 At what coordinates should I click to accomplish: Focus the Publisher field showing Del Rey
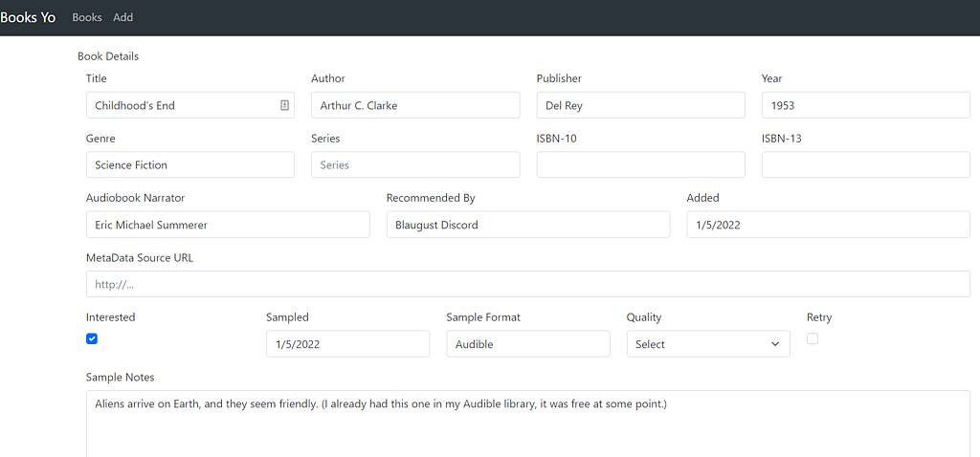[x=640, y=105]
